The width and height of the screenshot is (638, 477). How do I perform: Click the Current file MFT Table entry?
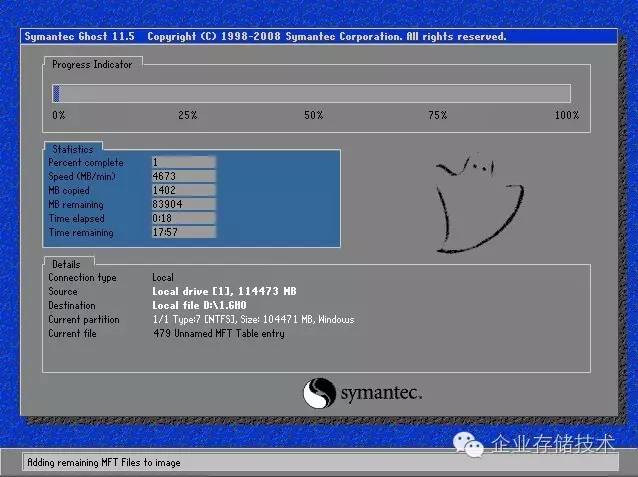[x=218, y=333]
